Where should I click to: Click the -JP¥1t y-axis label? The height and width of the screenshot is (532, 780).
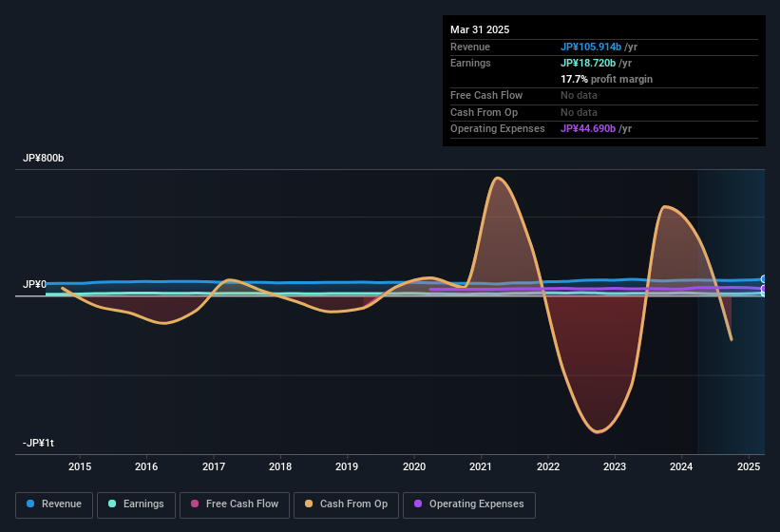click(38, 443)
